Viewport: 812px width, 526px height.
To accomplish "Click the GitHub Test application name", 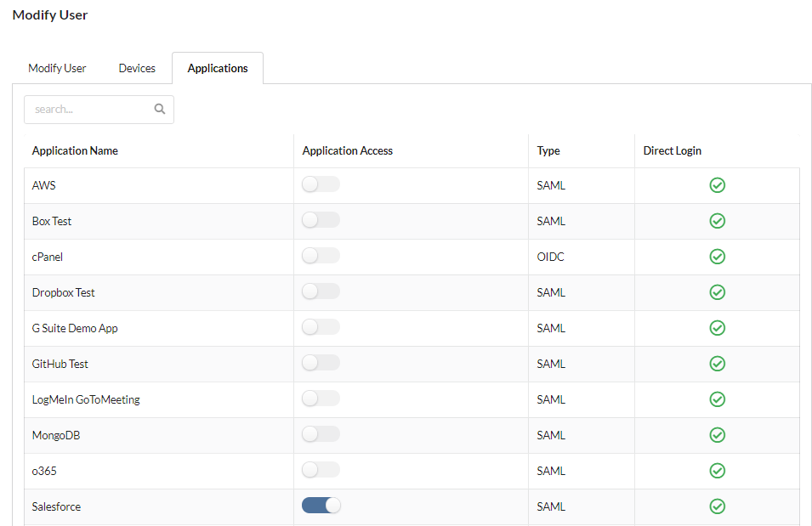I will 60,364.
